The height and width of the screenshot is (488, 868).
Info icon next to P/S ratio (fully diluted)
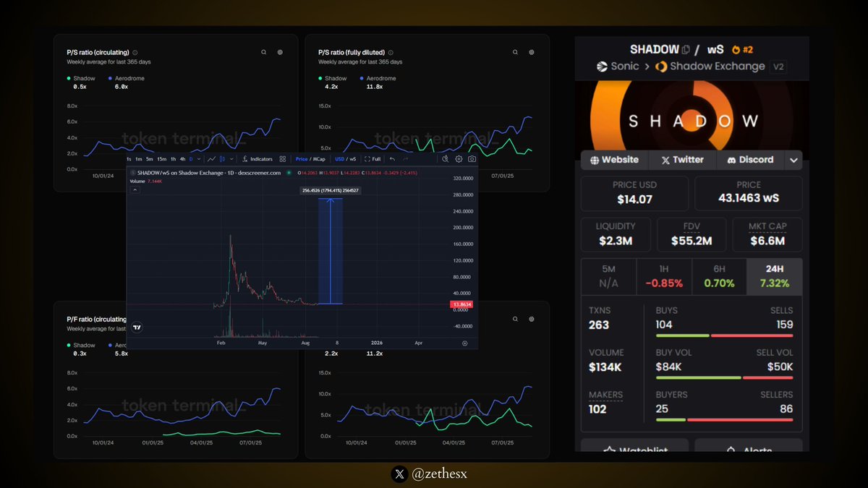click(x=391, y=52)
